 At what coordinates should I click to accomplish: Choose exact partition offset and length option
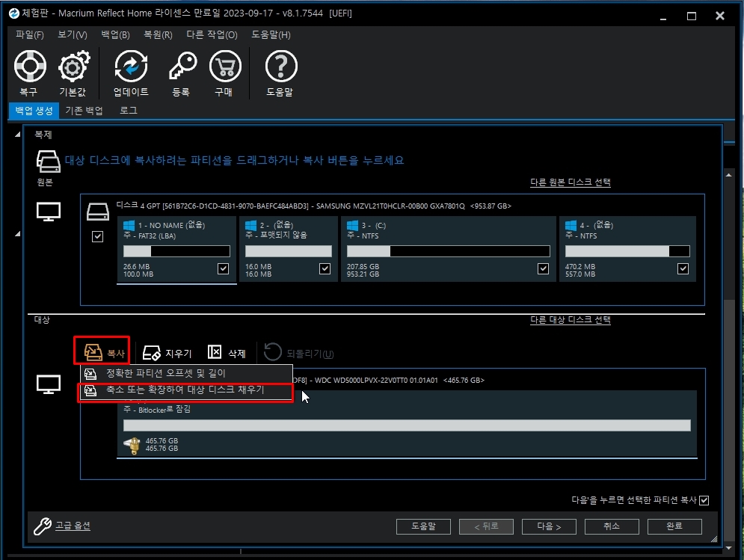click(x=186, y=374)
